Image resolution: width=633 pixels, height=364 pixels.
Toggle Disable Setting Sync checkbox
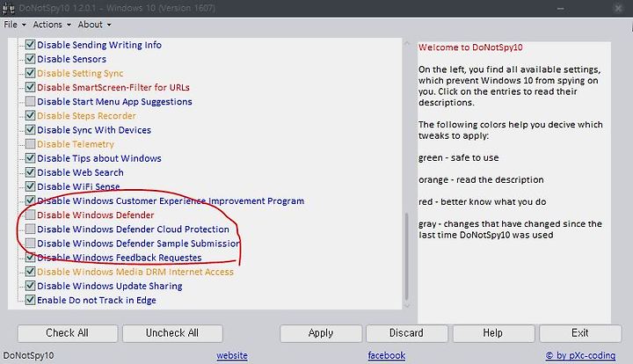click(x=30, y=73)
